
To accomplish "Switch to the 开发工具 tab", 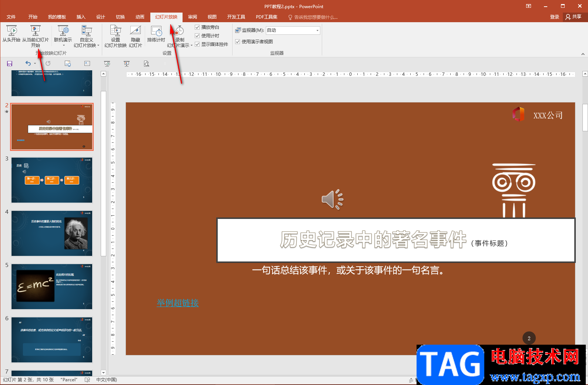I will (236, 17).
